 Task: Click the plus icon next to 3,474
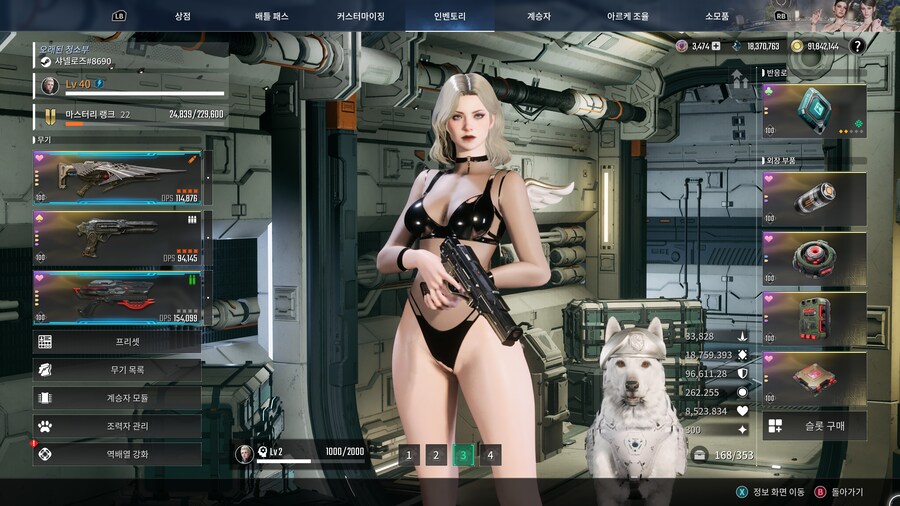pos(716,46)
